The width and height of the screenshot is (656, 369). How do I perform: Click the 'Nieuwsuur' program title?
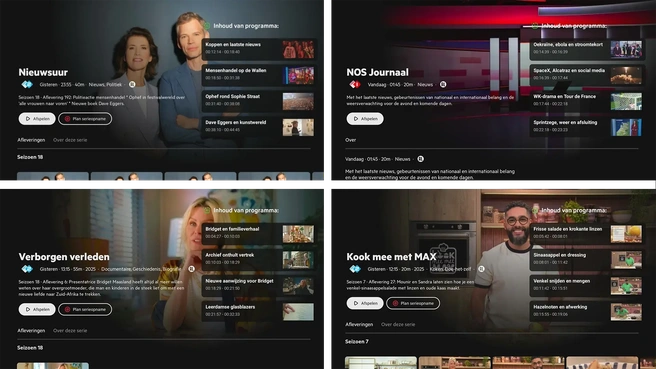43,72
